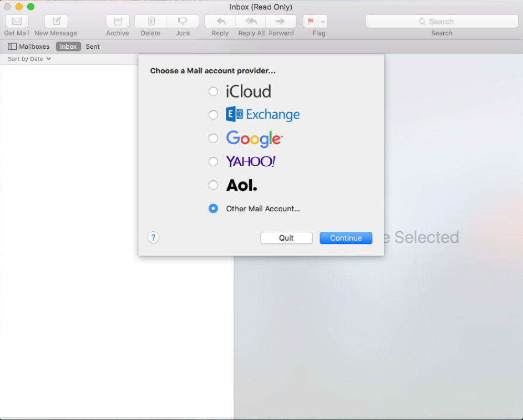
Task: Select the Google radio button
Action: tap(213, 138)
